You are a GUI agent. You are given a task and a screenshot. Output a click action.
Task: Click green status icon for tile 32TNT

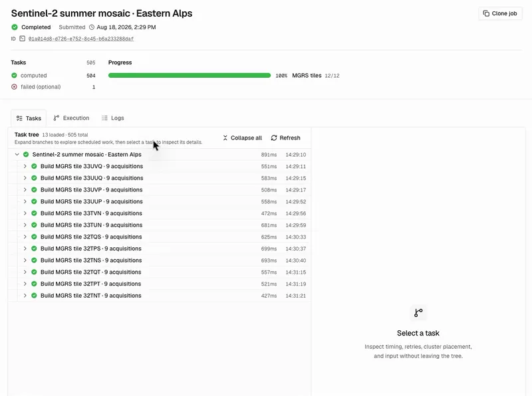click(x=34, y=296)
